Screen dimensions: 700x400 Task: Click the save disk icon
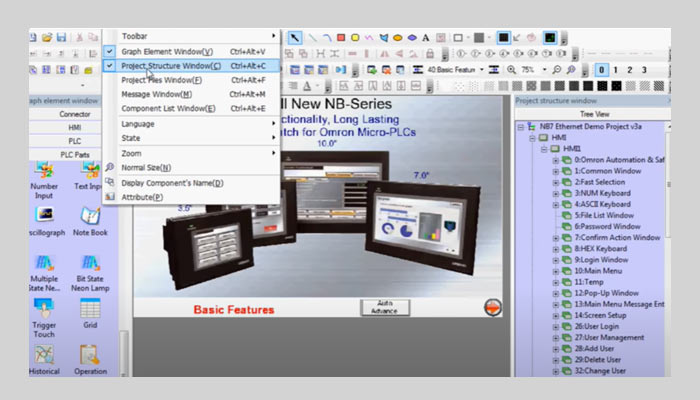[61, 37]
